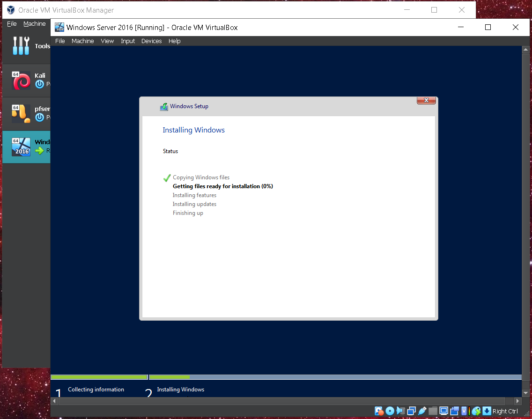Screen dimensions: 532x419
Task: Maximize the Windows Server 2016 VM window
Action: coord(488,27)
